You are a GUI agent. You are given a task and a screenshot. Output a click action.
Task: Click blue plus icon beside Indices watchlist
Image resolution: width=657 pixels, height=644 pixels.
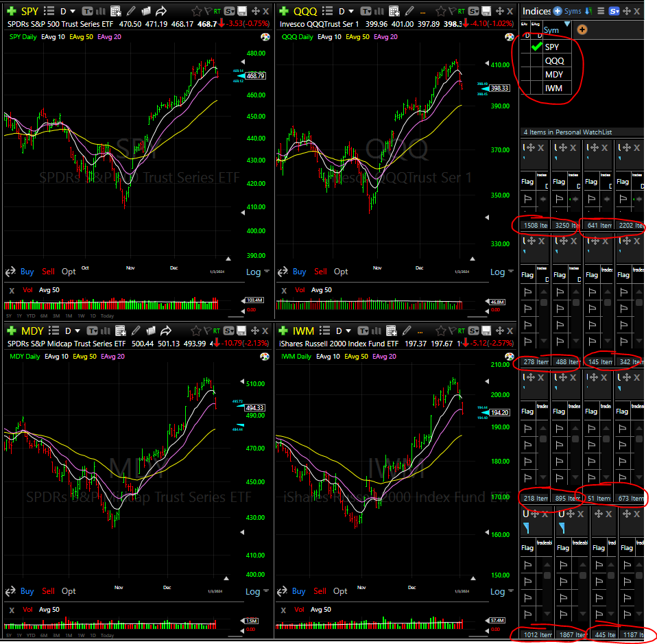(x=558, y=11)
